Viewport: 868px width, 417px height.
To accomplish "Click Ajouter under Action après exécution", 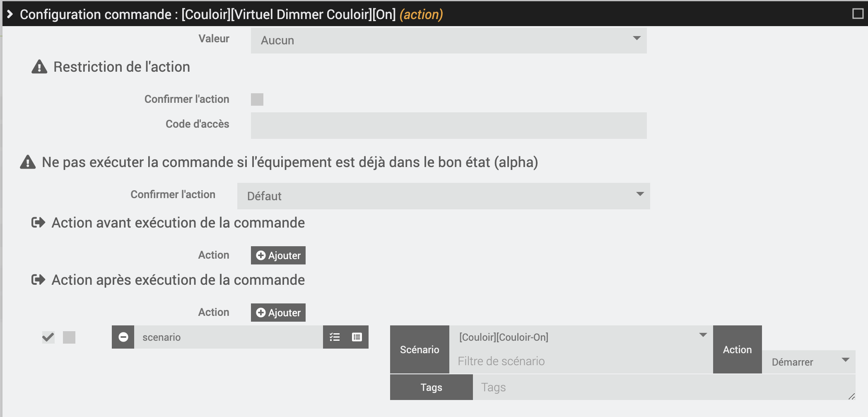I will coord(278,313).
